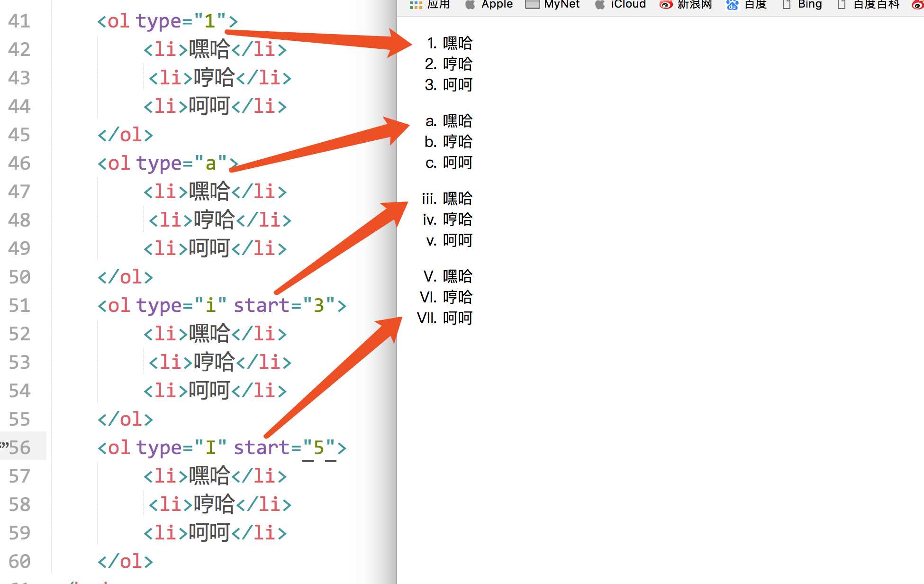The width and height of the screenshot is (924, 584).
Task: Click the closing </ol> tag on line 45
Action: click(x=125, y=135)
